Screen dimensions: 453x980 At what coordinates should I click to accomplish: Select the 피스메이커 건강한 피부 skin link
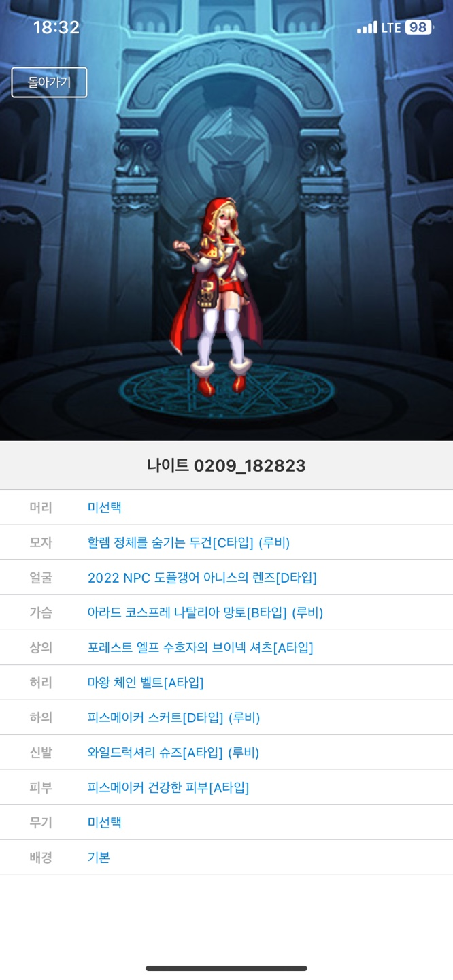[x=169, y=787]
